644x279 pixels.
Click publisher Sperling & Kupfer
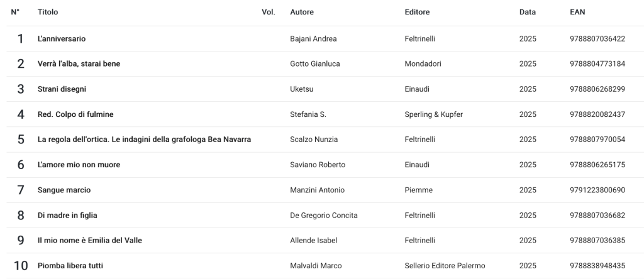click(434, 114)
